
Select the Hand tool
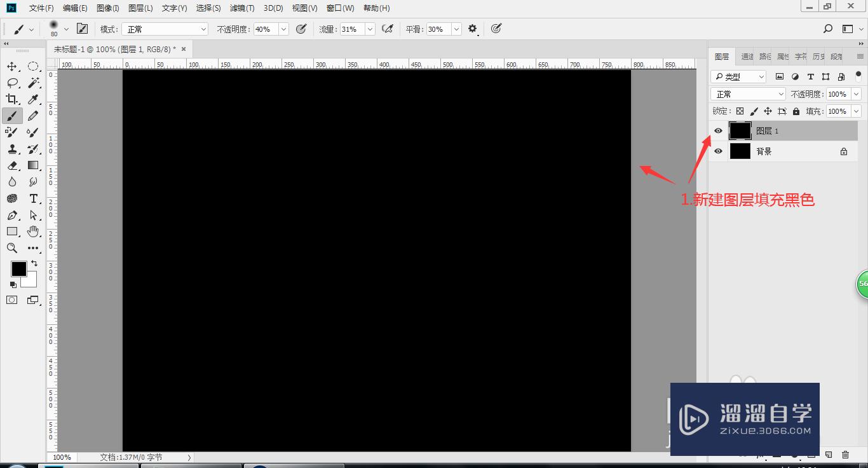pos(33,231)
